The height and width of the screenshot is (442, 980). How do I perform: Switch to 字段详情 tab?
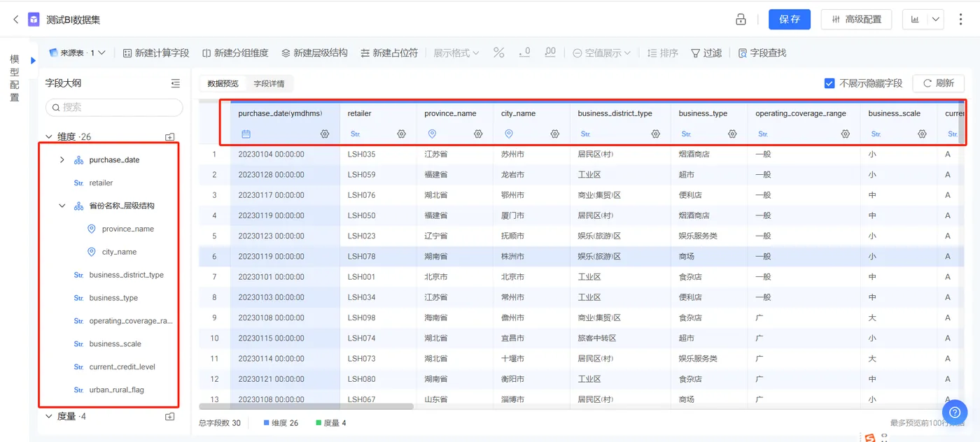point(269,84)
